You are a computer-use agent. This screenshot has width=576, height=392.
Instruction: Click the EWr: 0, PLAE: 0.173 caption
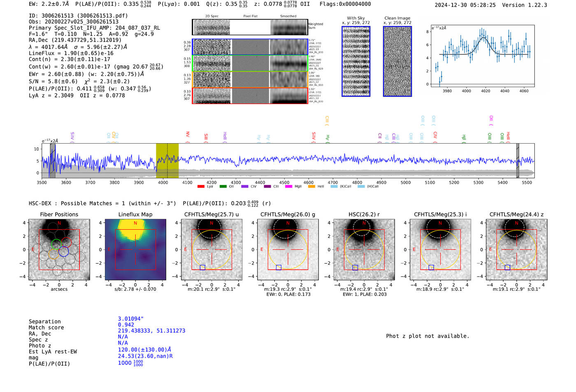tap(288, 295)
